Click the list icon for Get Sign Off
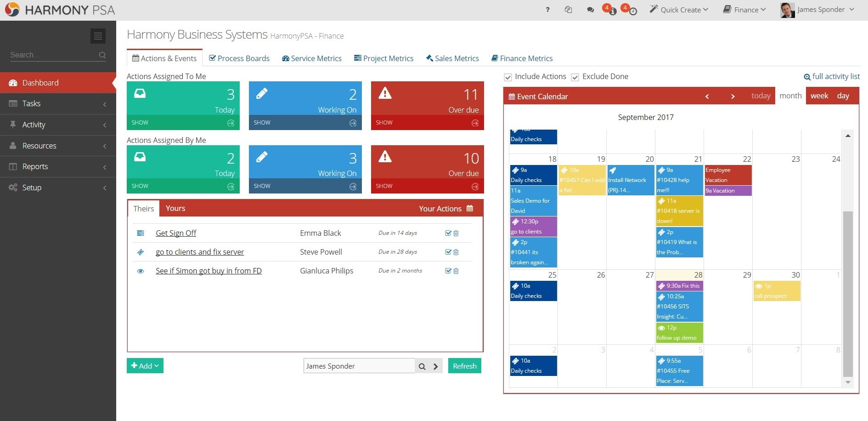Screen dimensions: 868x421 (x=141, y=233)
